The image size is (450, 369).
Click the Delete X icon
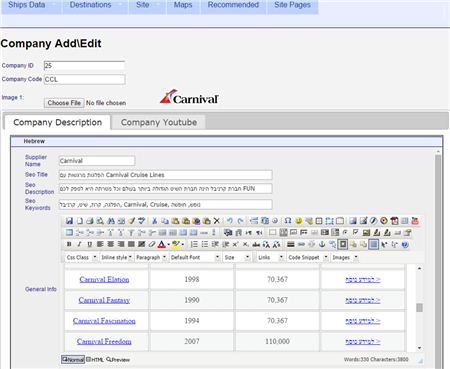click(x=217, y=221)
